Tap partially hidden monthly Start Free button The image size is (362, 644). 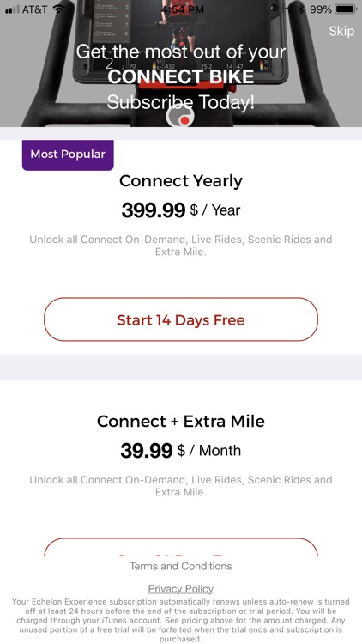[x=181, y=547]
